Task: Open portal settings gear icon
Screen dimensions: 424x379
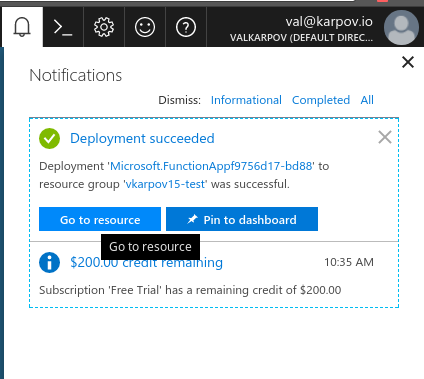Action: click(x=104, y=27)
